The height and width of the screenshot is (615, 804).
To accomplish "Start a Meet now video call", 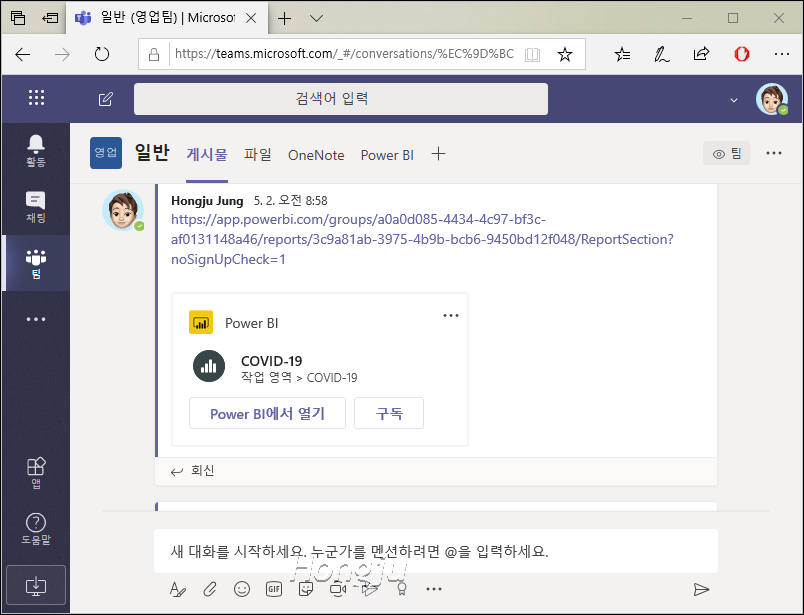I will 338,589.
